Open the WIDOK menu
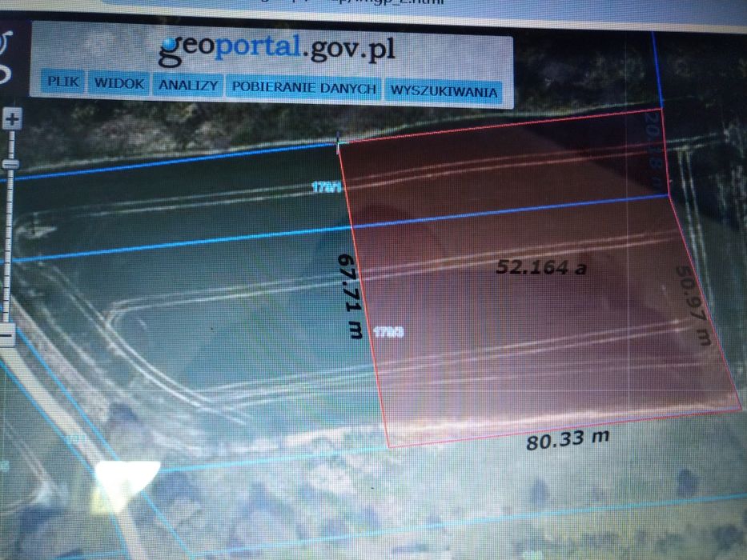This screenshot has height=560, width=747. tap(119, 83)
